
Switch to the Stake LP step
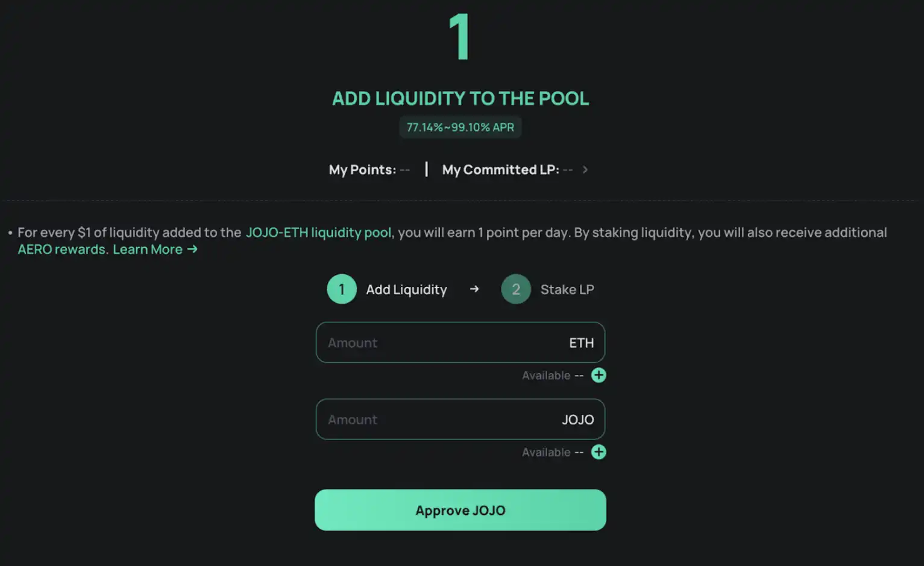tap(567, 289)
